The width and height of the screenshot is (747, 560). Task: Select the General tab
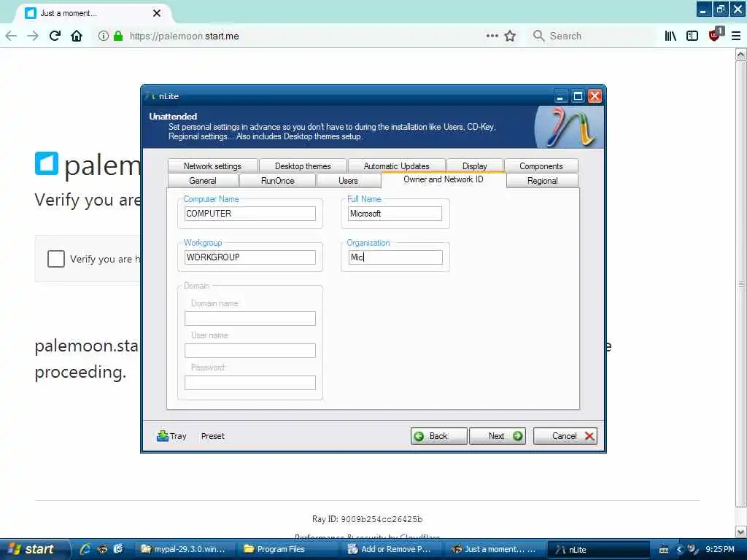(x=203, y=181)
